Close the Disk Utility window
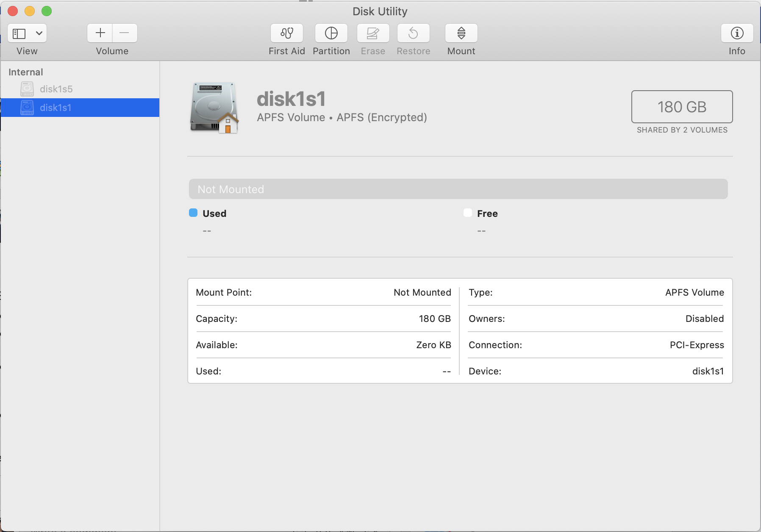The image size is (761, 532). (13, 11)
